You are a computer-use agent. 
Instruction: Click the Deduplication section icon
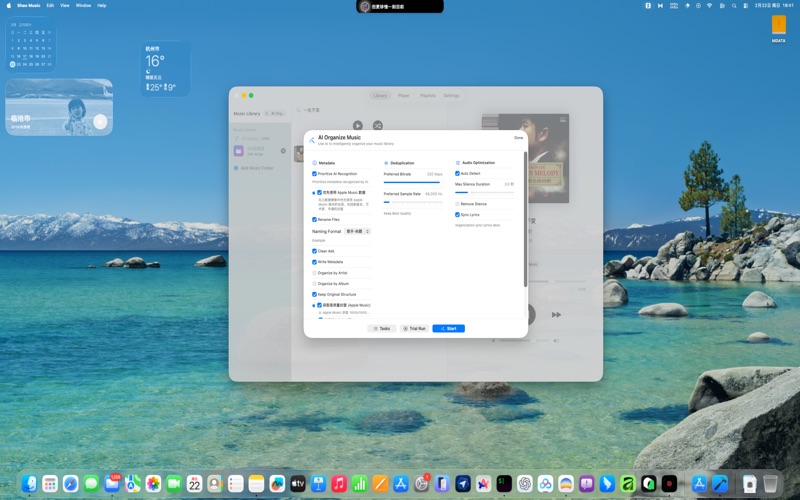(x=386, y=162)
